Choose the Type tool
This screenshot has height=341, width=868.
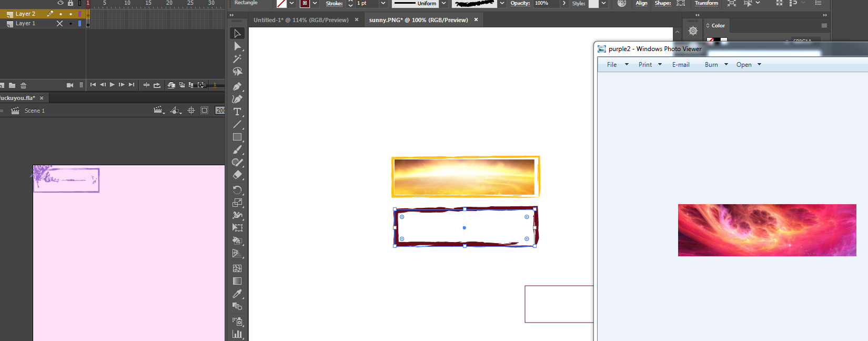point(237,112)
